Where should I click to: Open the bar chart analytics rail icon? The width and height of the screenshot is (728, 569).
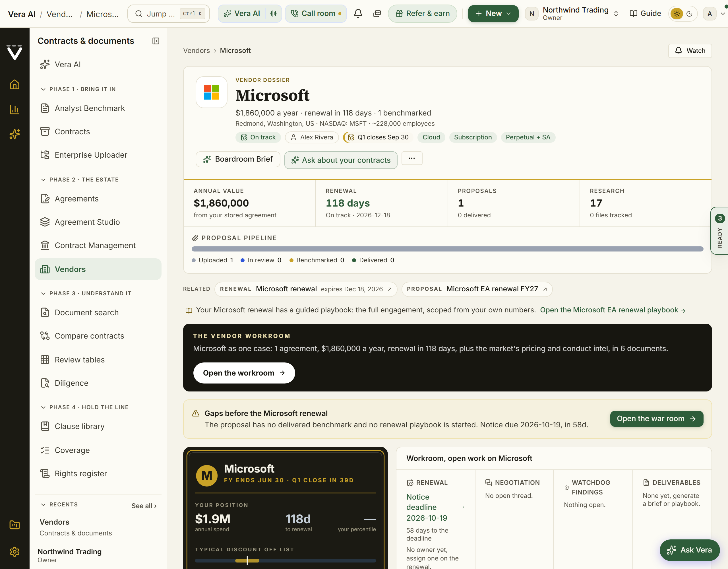click(x=14, y=110)
